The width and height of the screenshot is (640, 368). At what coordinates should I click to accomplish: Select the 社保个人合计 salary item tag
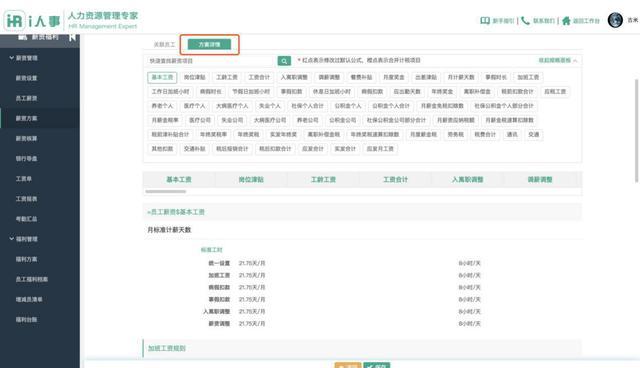(307, 106)
